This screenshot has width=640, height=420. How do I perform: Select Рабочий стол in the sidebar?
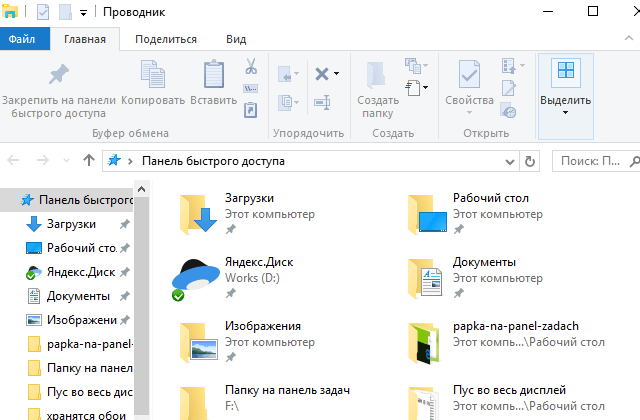[71, 248]
